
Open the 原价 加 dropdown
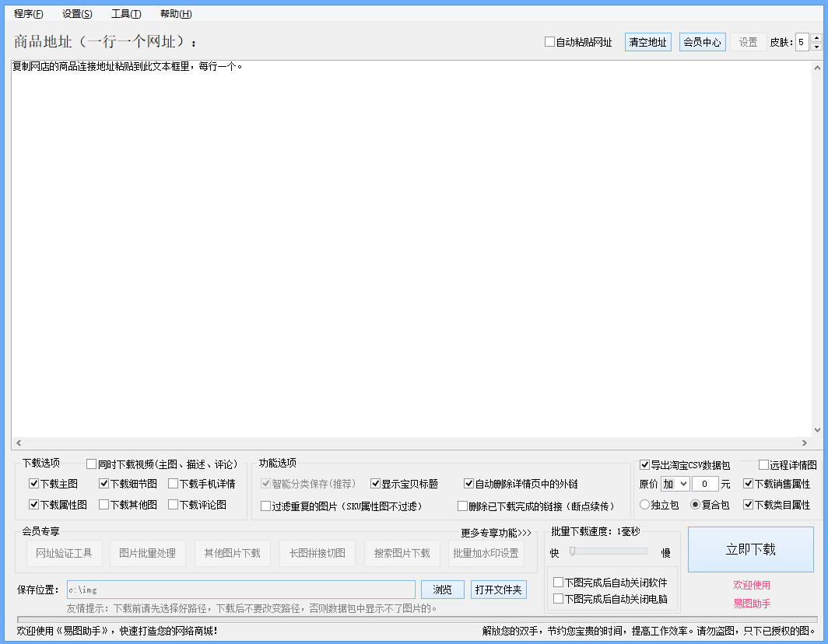click(675, 484)
